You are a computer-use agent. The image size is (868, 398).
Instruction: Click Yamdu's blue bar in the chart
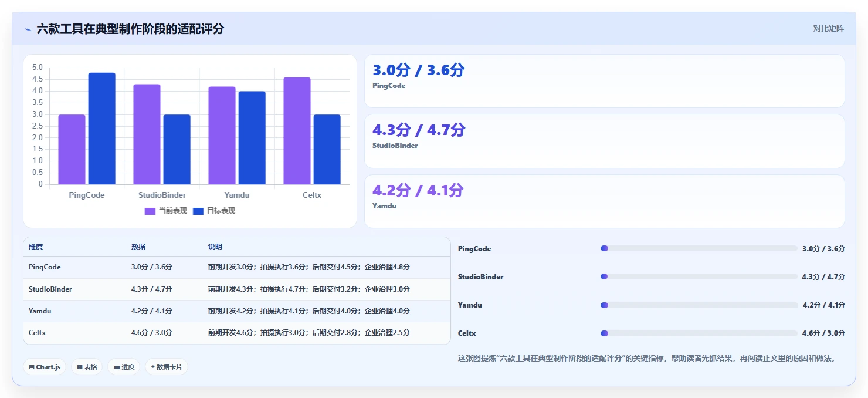[x=252, y=138]
